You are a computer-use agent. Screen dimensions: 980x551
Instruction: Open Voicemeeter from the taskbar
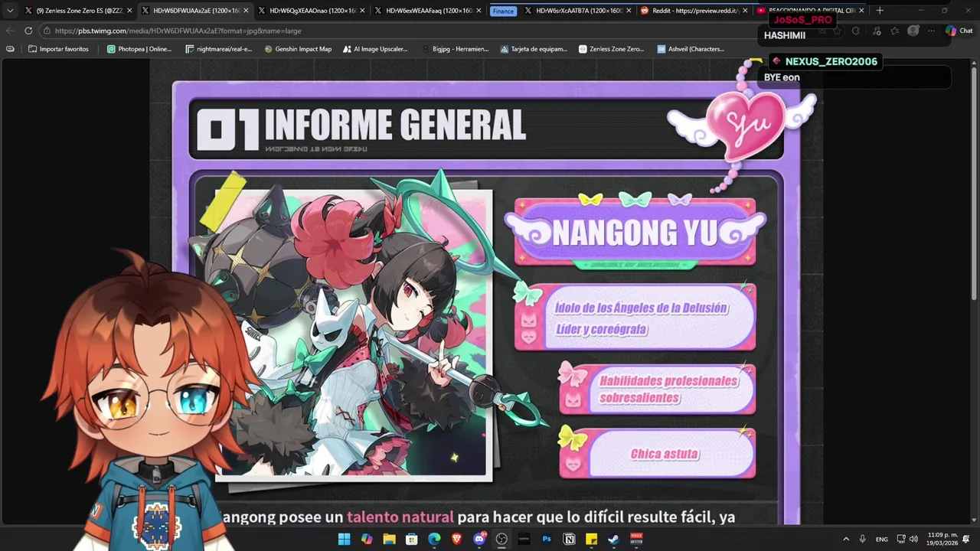coord(636,539)
